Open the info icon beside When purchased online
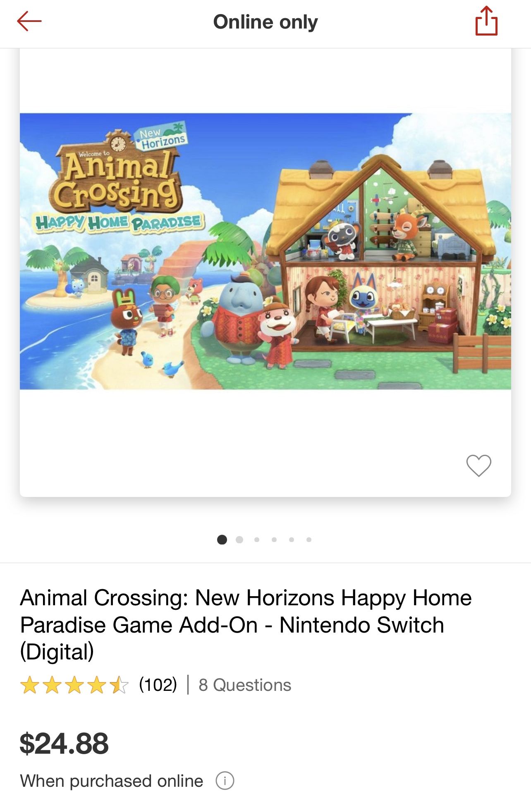531x812 pixels. (x=225, y=781)
